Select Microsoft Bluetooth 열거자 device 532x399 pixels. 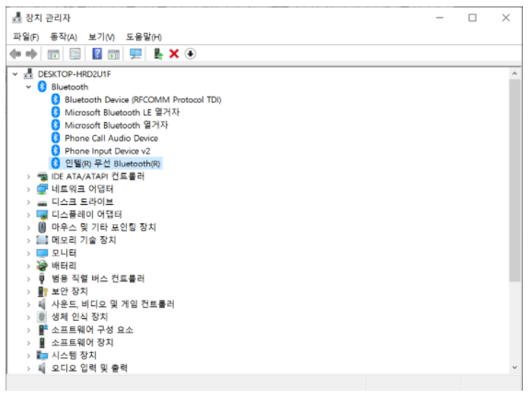(116, 125)
